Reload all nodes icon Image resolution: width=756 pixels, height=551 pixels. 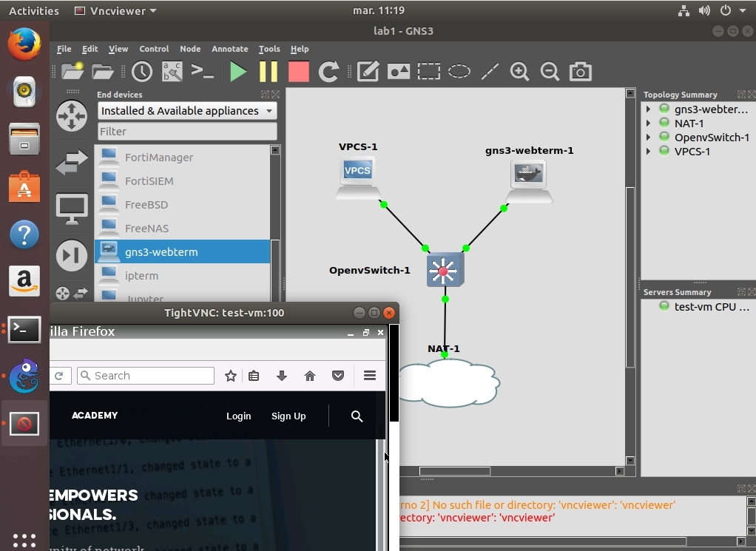coord(329,71)
